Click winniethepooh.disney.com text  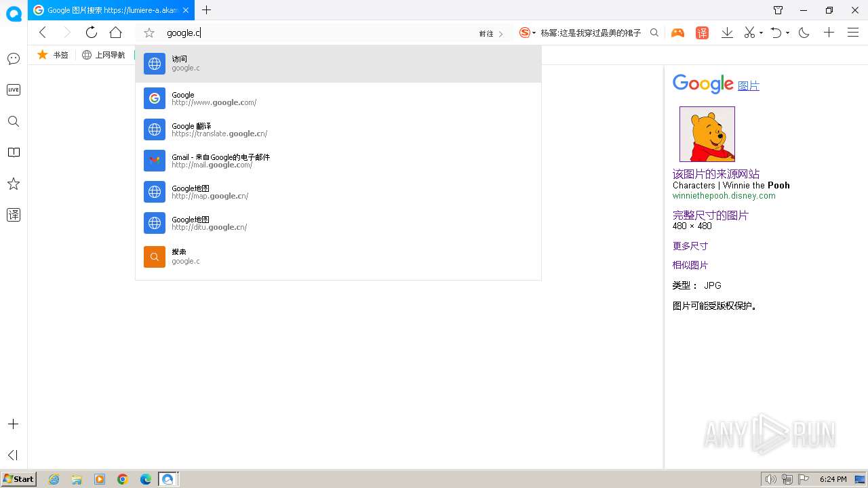(x=724, y=196)
